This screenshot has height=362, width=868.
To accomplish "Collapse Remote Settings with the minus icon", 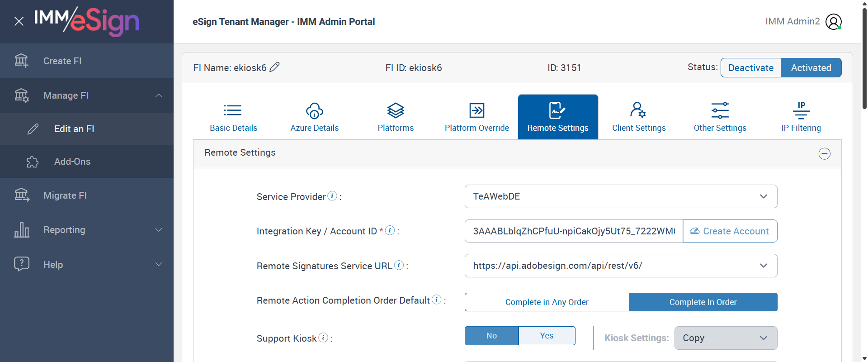I will [x=824, y=154].
